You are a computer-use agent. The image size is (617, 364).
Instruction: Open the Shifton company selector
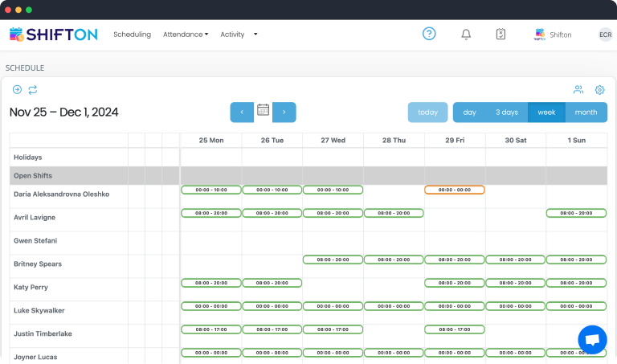tap(552, 35)
